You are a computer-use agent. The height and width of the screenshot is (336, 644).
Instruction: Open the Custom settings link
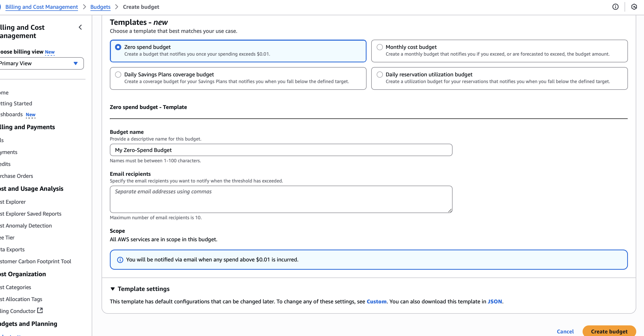(x=376, y=302)
